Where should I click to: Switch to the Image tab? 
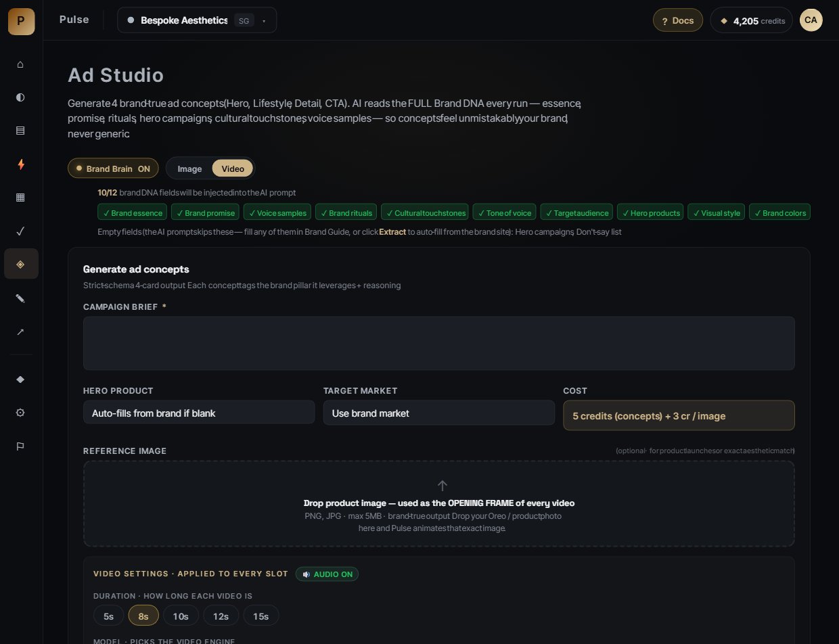[189, 168]
